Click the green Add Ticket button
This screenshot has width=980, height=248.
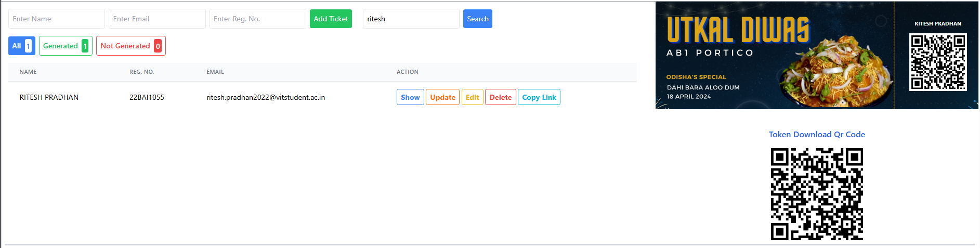pos(331,19)
